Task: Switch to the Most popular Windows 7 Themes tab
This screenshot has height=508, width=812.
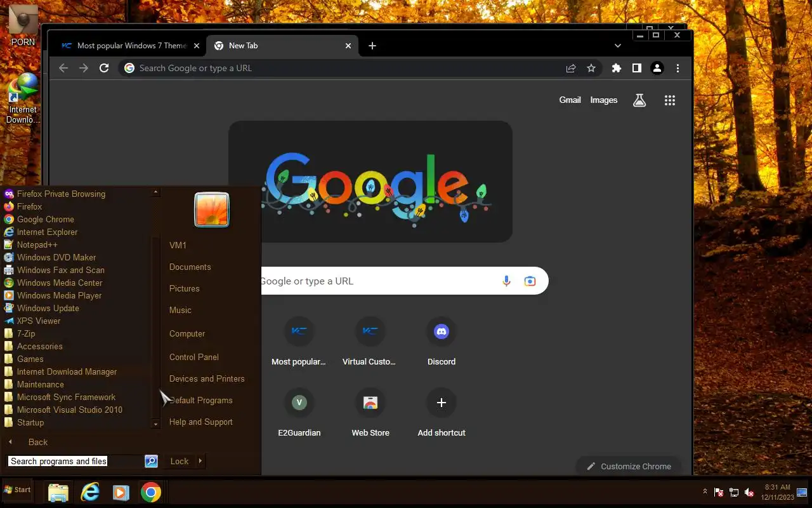Action: (130, 46)
